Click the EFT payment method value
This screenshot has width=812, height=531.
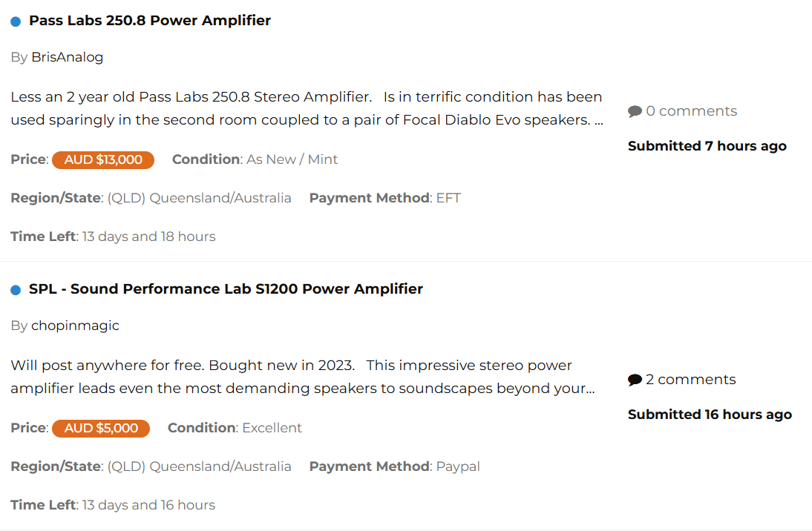[x=448, y=198]
